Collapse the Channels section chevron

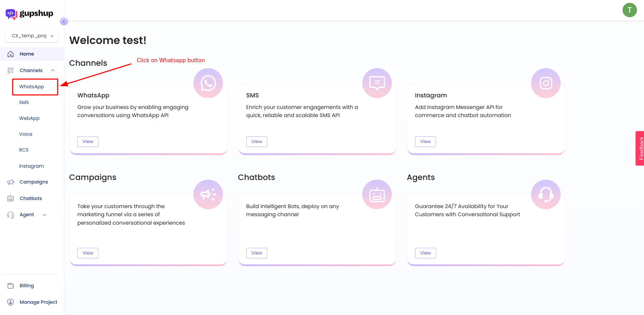[x=53, y=71]
